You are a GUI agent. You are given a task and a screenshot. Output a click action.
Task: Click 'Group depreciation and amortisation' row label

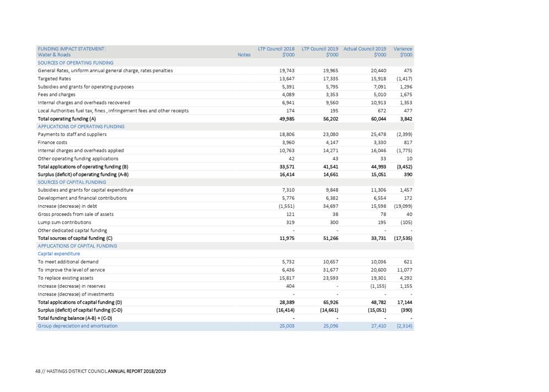[x=78, y=326]
